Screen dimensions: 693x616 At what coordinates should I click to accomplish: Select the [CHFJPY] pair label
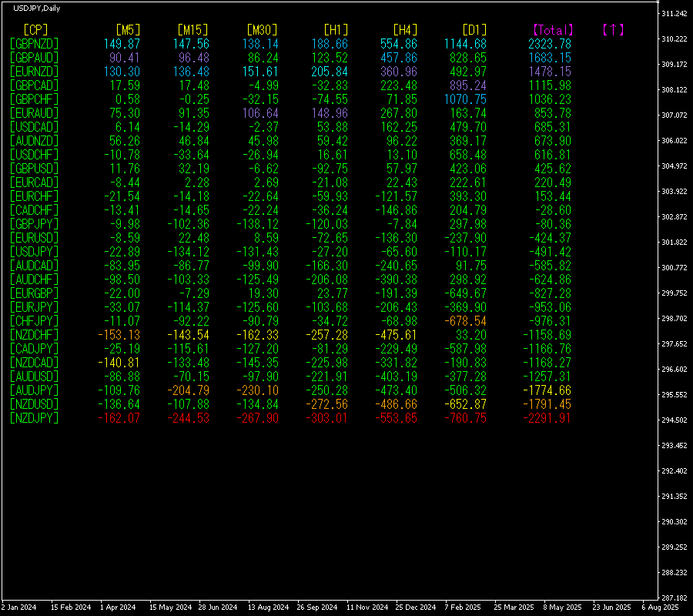click(x=35, y=321)
